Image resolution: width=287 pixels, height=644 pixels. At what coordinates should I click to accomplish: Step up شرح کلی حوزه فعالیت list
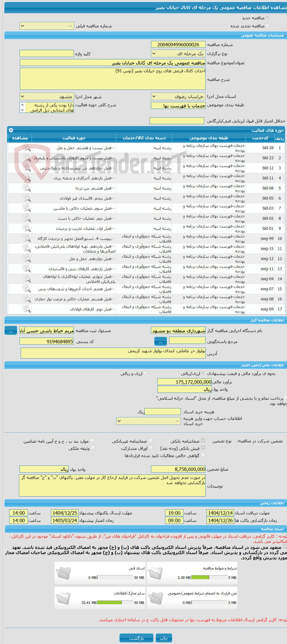[x=22, y=105]
